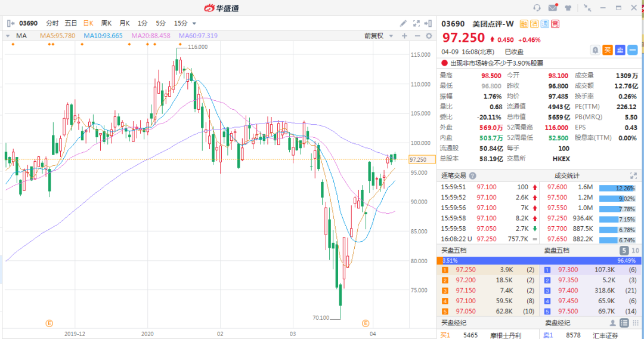Show 10-level order book depth
Screen dimensions: 644x339
pos(635,250)
